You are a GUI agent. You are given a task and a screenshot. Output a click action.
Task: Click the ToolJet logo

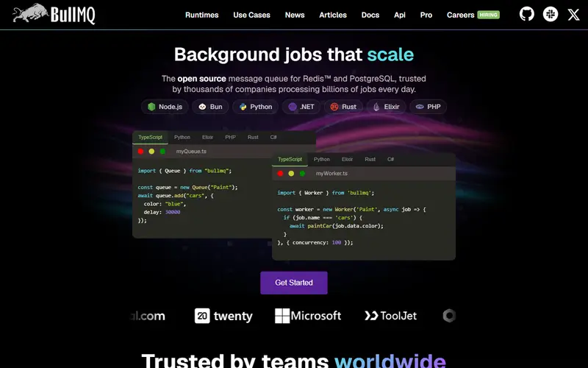(390, 316)
